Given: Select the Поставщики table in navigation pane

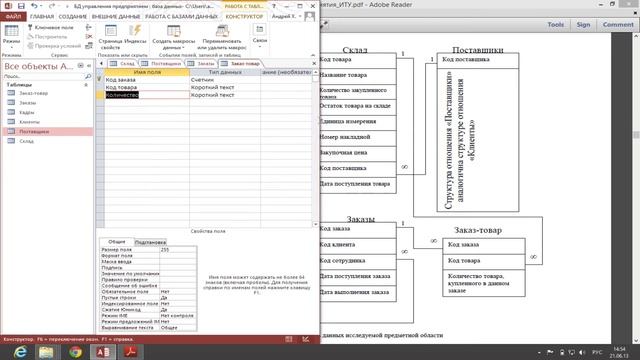Looking at the screenshot, I should [48, 131].
